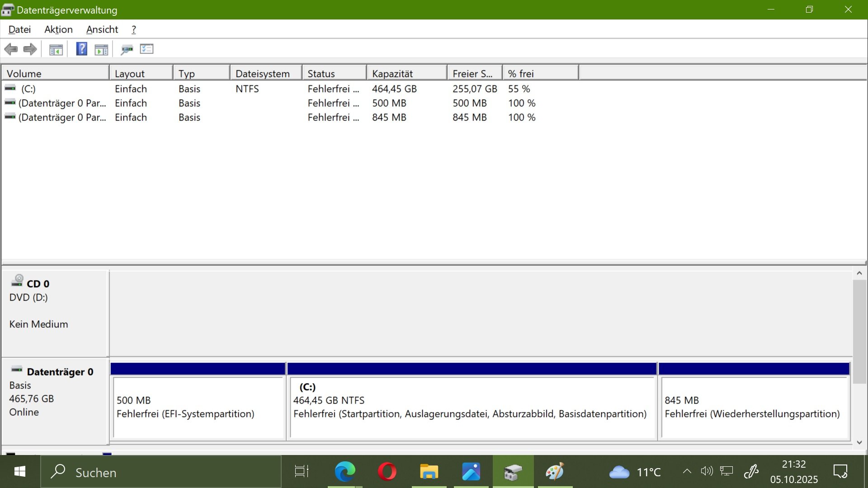The image size is (868, 488).
Task: Open the Aktion menu
Action: pos(58,29)
